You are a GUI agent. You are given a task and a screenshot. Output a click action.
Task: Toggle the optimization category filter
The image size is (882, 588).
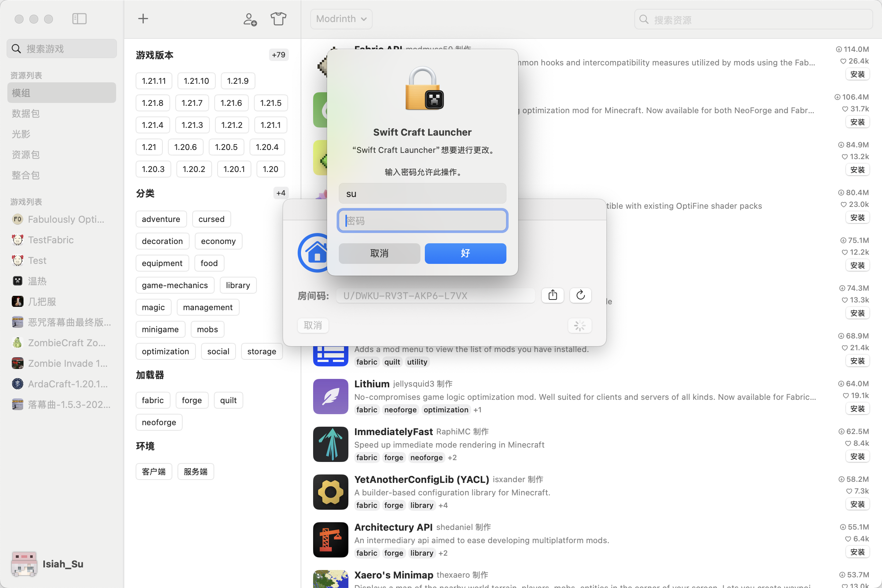[165, 351]
